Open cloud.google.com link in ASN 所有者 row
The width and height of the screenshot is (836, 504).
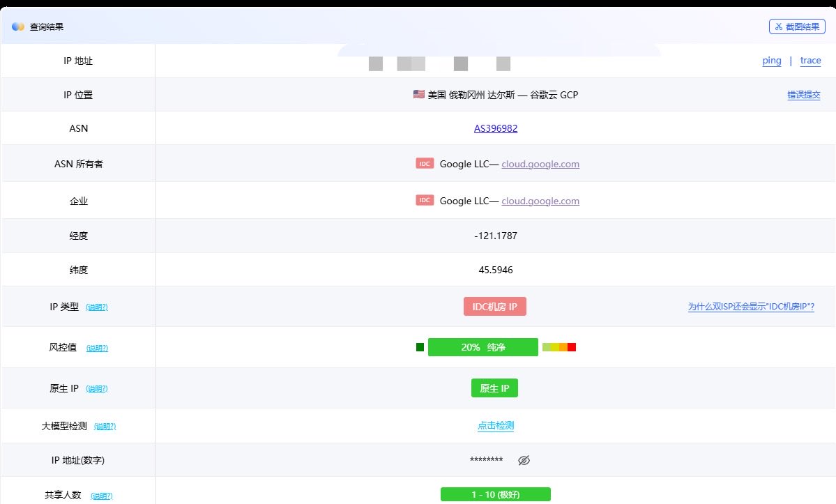point(540,164)
